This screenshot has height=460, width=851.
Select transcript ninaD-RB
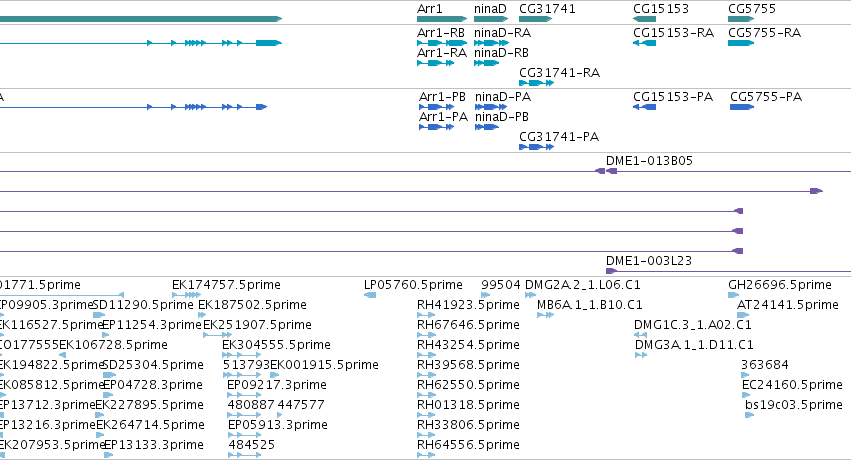[x=501, y=53]
